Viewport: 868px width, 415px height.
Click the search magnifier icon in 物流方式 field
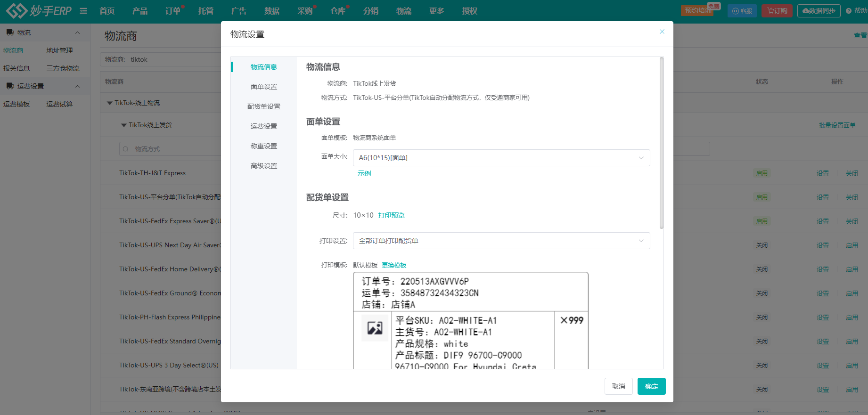pyautogui.click(x=125, y=149)
